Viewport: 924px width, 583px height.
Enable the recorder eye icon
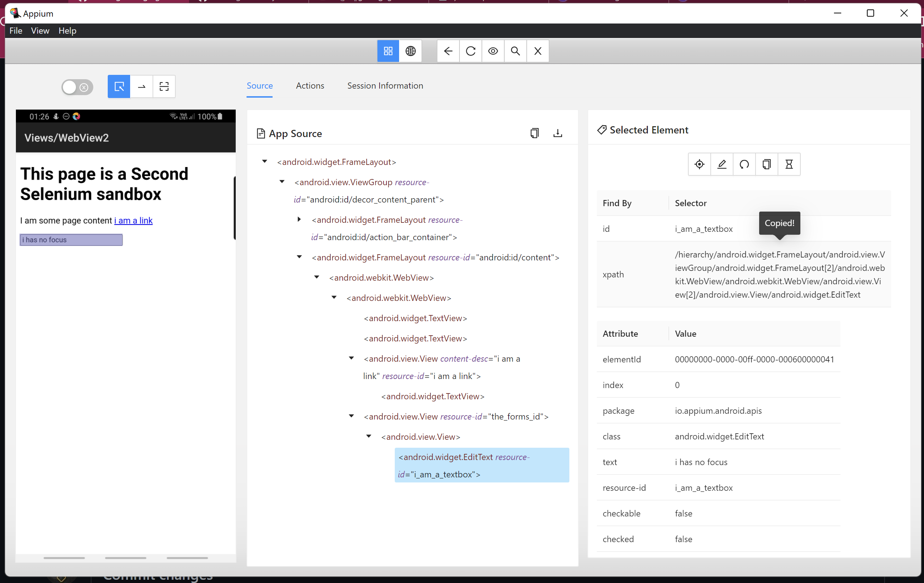pyautogui.click(x=493, y=51)
